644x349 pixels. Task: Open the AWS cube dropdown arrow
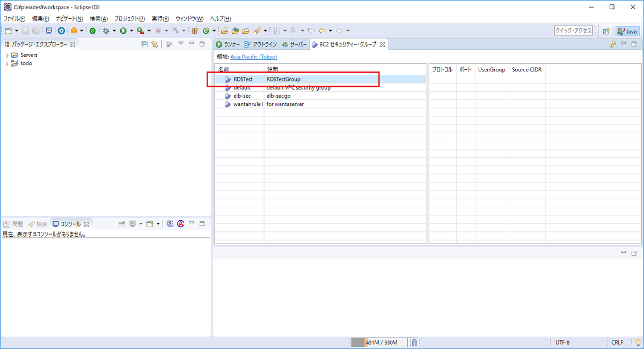pos(81,31)
